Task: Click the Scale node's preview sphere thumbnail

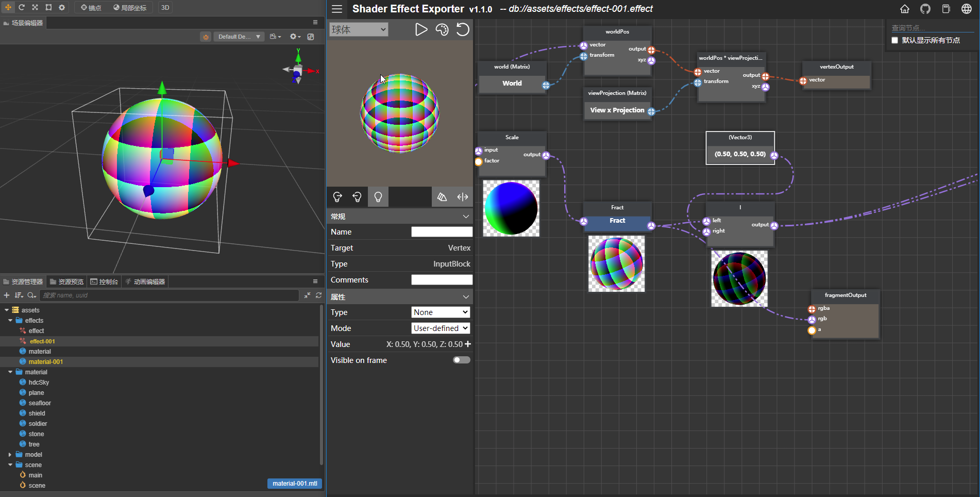Action: pos(511,208)
